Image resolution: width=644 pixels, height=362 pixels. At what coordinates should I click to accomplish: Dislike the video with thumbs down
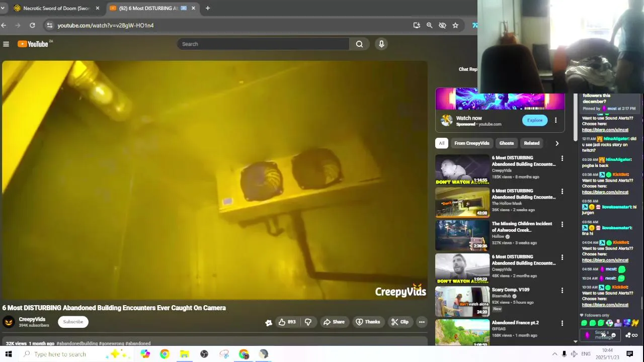pos(308,322)
